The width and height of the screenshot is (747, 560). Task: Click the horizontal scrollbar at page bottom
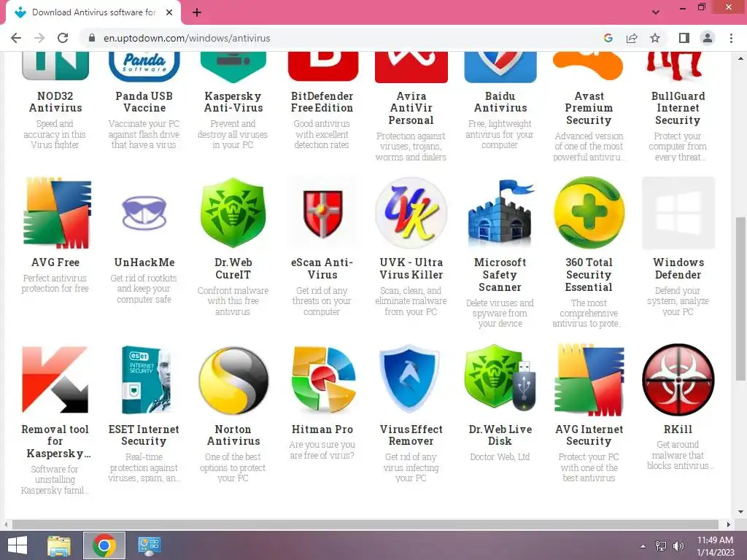click(x=366, y=524)
